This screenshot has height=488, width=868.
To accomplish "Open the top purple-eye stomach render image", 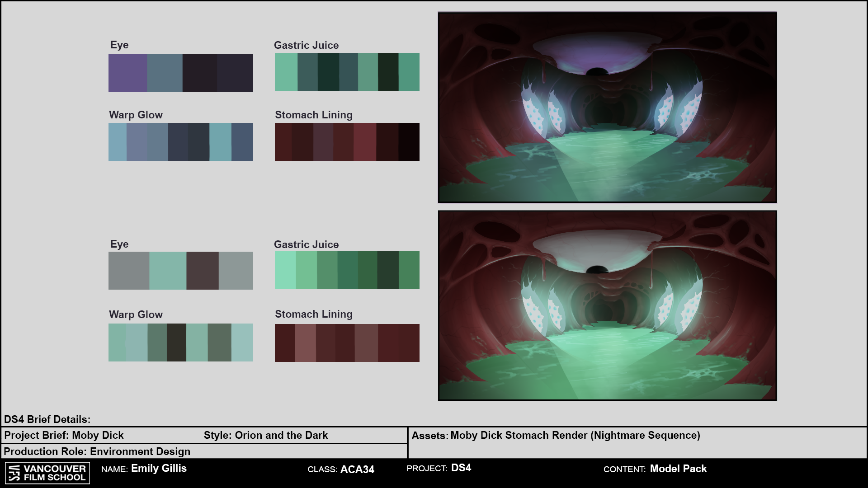I will (x=607, y=107).
